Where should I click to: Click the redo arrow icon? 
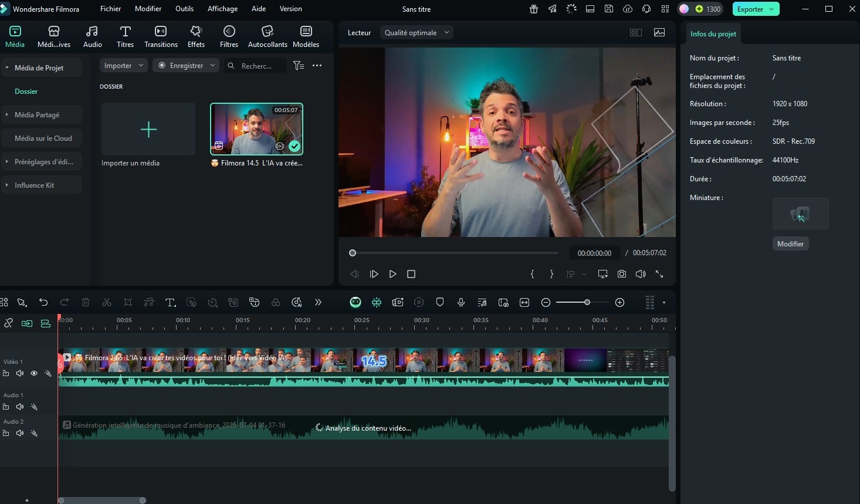click(65, 302)
